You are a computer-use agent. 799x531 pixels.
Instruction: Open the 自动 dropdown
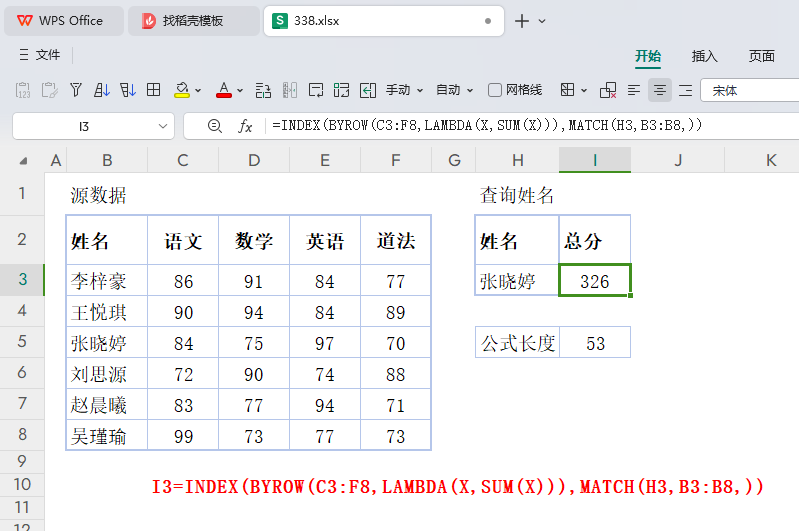tap(455, 90)
